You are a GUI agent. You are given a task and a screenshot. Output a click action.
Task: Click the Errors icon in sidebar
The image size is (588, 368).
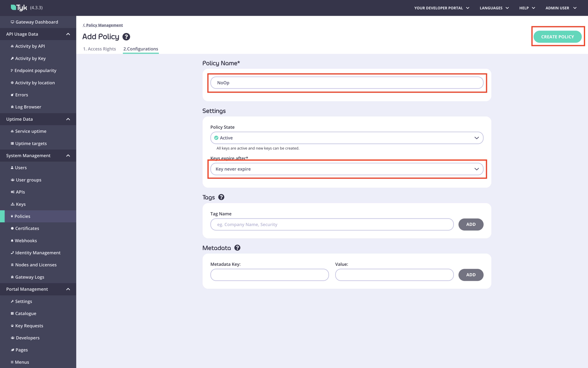(12, 95)
